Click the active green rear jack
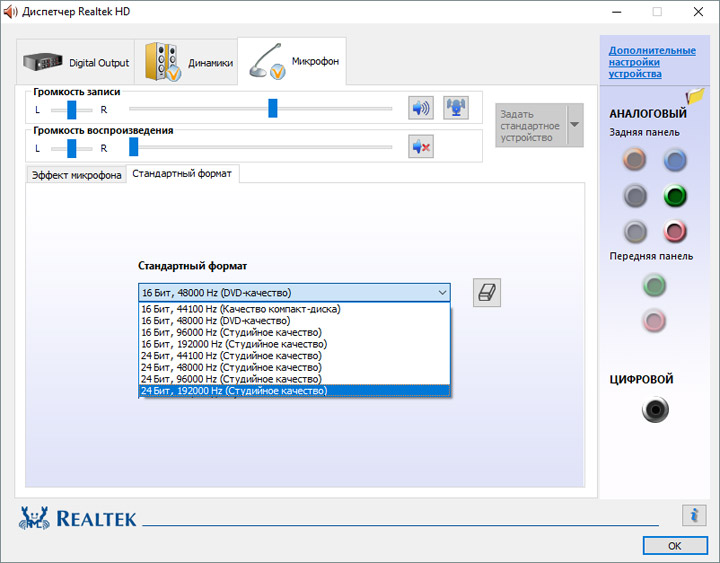This screenshot has width=720, height=563. (675, 196)
